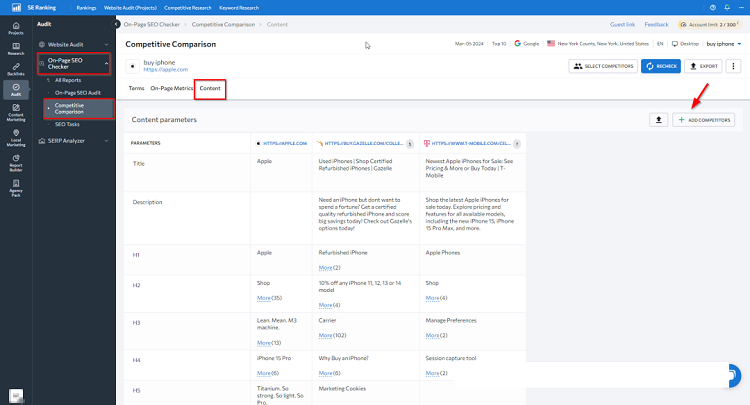Screen dimensions: 750x405
Task: Open the t-mobile.com column header link
Action: 471,143
